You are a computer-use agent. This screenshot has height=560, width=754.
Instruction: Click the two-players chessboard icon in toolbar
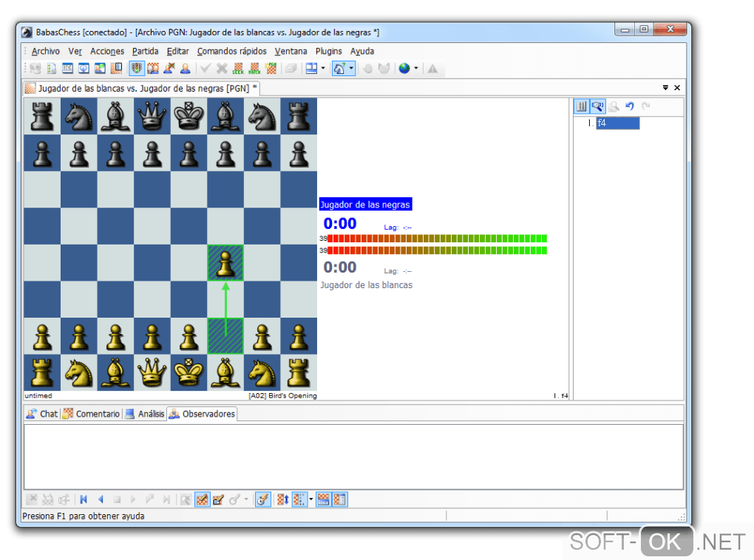click(x=153, y=69)
